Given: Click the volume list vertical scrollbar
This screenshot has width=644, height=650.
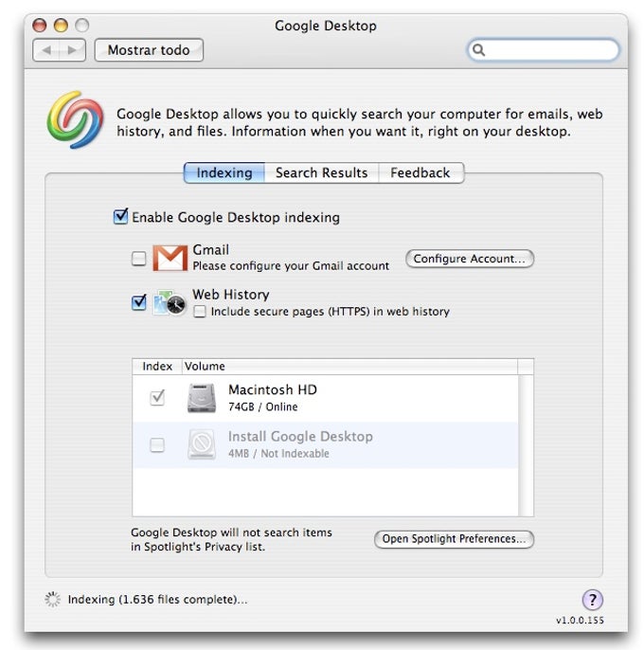Looking at the screenshot, I should pyautogui.click(x=526, y=445).
